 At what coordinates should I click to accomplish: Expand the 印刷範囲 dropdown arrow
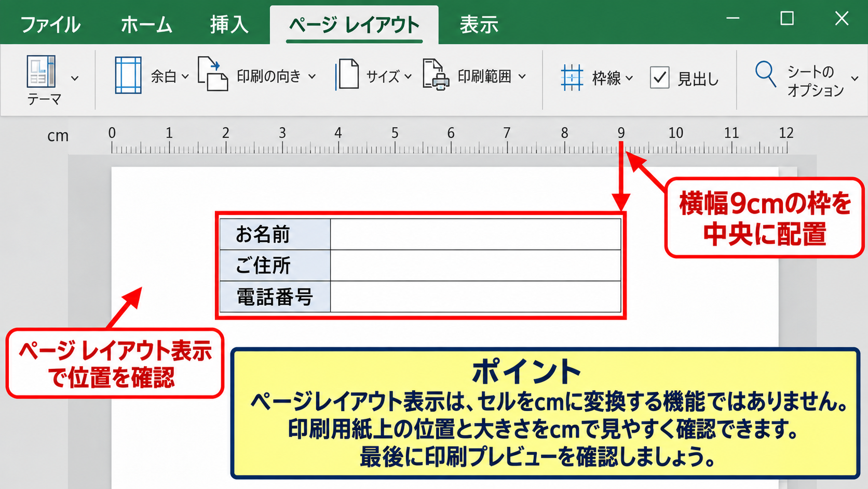[522, 76]
